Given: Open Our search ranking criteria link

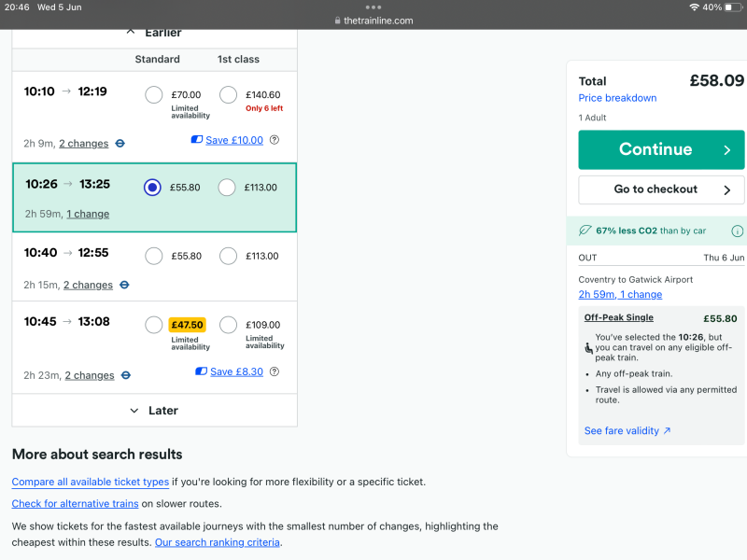Looking at the screenshot, I should point(218,542).
